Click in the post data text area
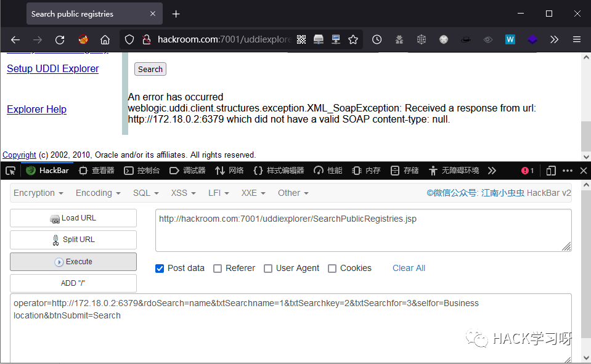Image resolution: width=591 pixels, height=364 pixels. tap(291, 328)
